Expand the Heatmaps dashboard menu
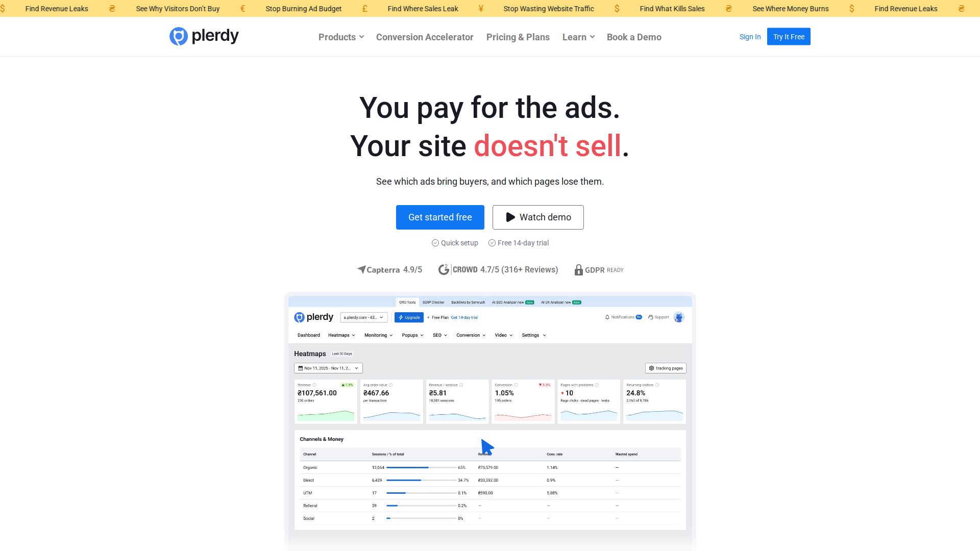The image size is (980, 551). tap(341, 335)
